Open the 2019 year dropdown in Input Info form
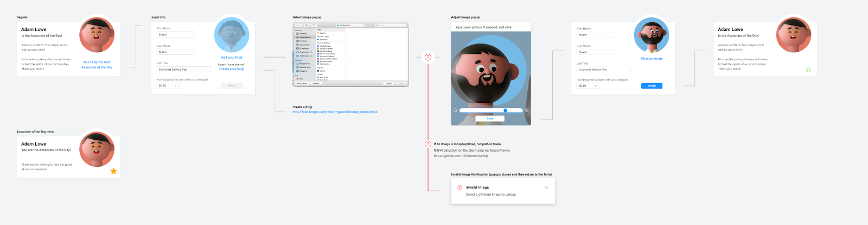This screenshot has width=868, height=225. point(168,86)
